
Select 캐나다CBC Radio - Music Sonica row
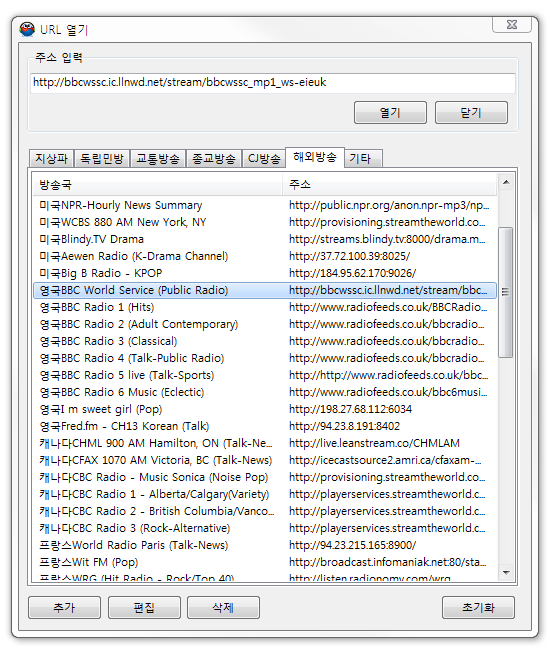[x=265, y=478]
